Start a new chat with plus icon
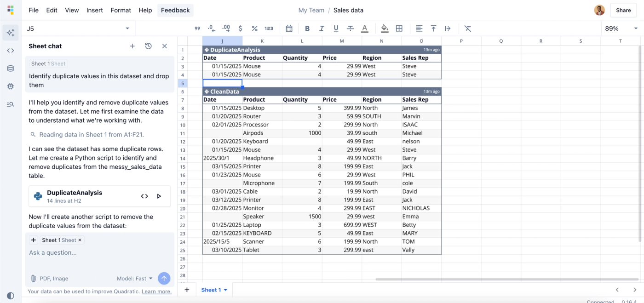The height and width of the screenshot is (303, 644). pyautogui.click(x=132, y=46)
